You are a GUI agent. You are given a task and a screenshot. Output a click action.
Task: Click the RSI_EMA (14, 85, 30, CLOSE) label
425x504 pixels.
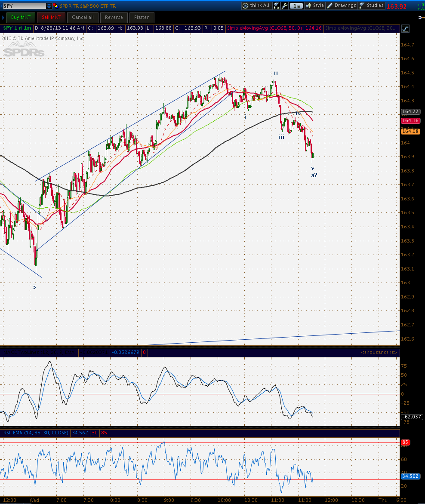coord(36,433)
